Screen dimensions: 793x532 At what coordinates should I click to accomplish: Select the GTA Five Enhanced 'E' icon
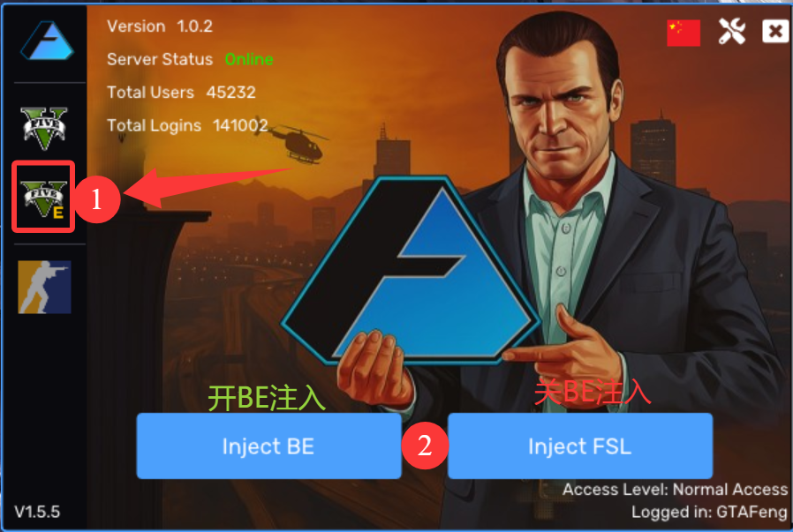(44, 199)
